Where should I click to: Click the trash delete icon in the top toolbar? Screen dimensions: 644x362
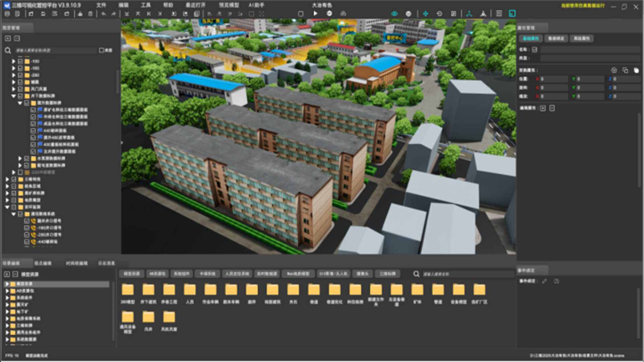(x=90, y=14)
